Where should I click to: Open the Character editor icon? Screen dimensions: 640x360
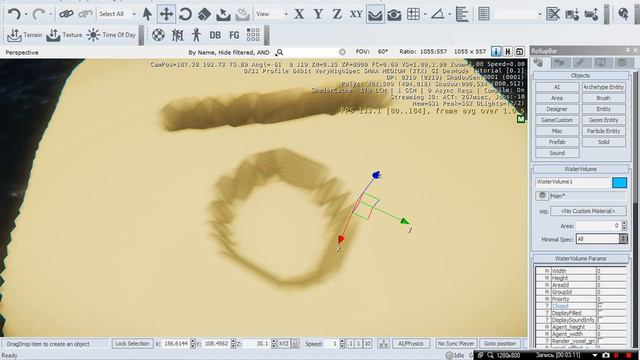[x=196, y=35]
